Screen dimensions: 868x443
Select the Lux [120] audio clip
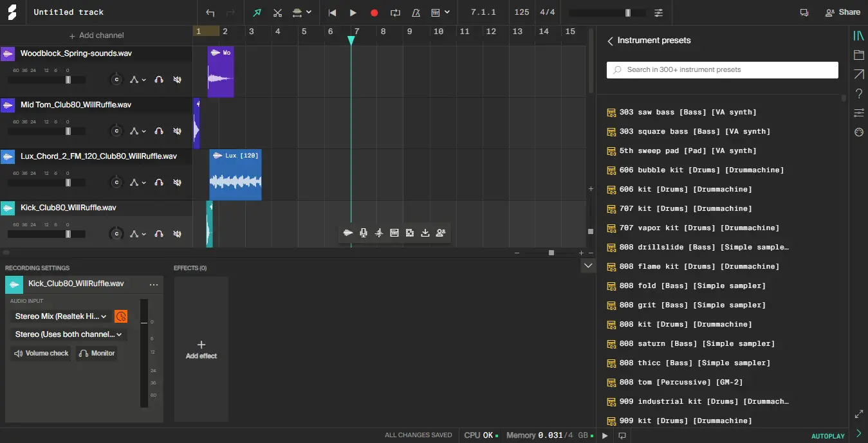tap(235, 175)
